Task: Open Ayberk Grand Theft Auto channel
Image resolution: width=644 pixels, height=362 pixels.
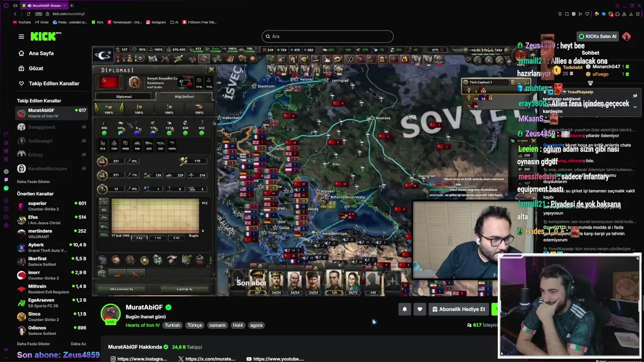Action: point(52,247)
